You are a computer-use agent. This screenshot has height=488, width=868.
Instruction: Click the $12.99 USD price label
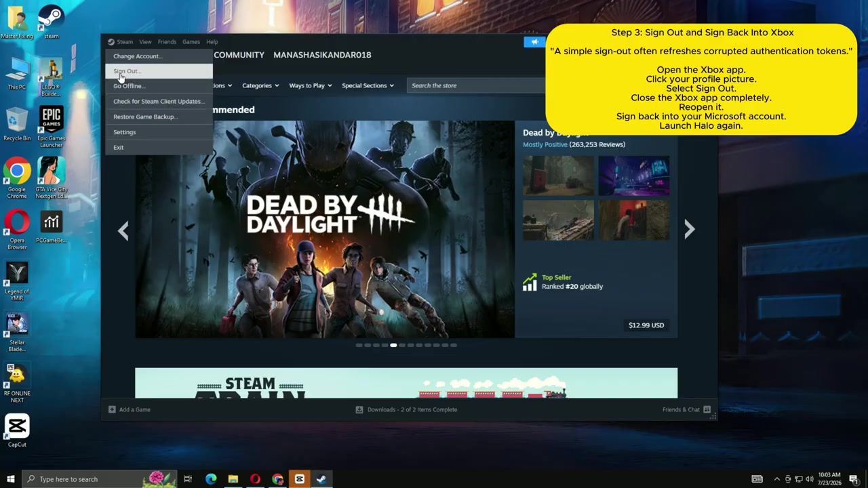[x=646, y=325]
